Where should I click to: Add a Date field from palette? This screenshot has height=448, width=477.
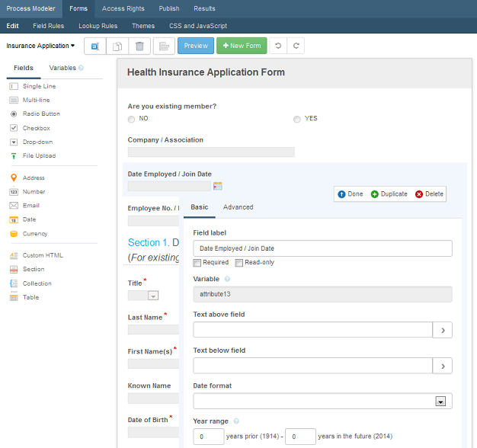click(23, 219)
